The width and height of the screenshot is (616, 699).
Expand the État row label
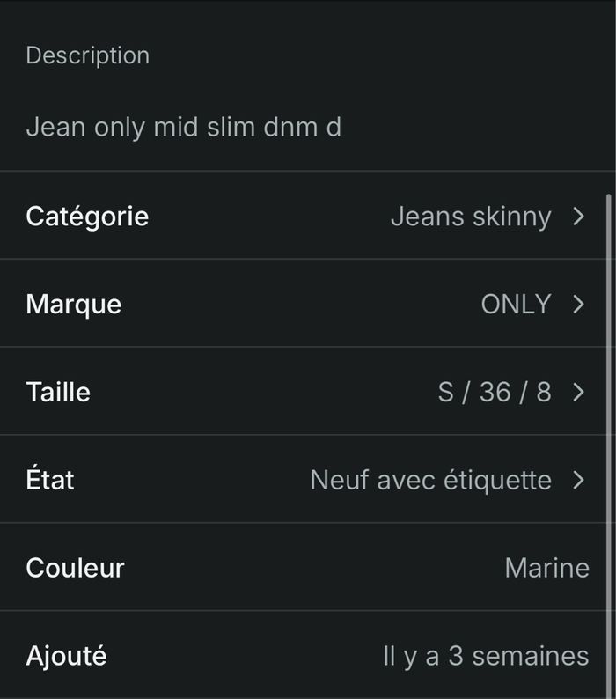click(50, 480)
